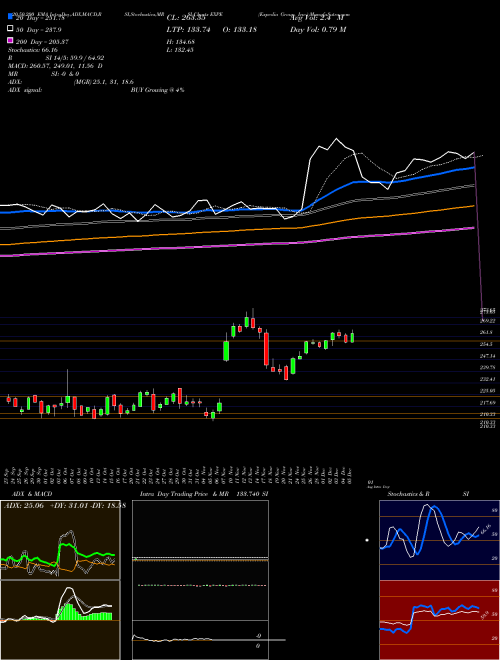The width and height of the screenshot is (500, 660).
Task: Open the MACD histogram thumbnail chart
Action: point(60,620)
